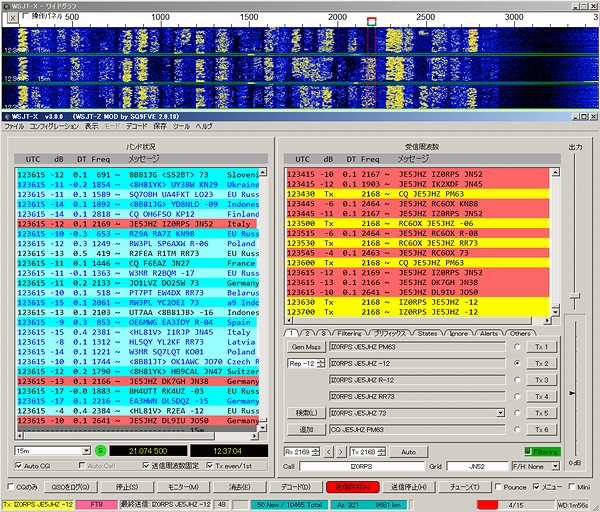
Task: Click the 検索(L) button
Action: pyautogui.click(x=306, y=413)
